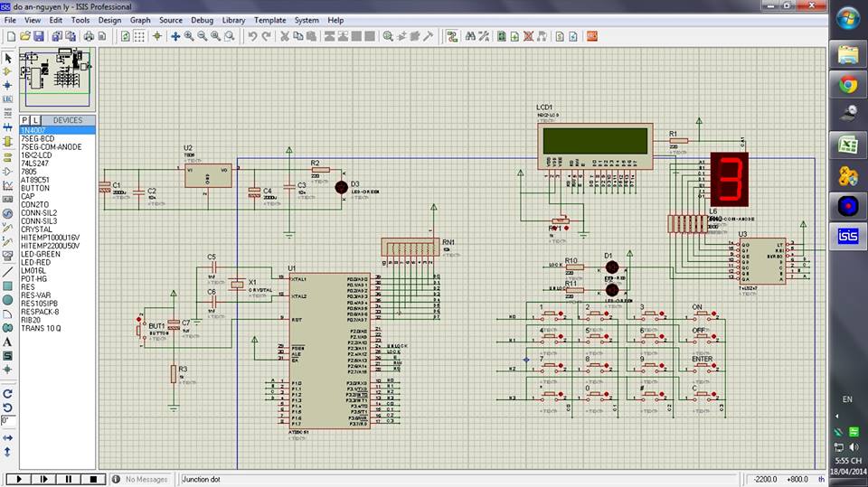Select the arrow selection mode tool
Screen dimensions: 868x487
[x=7, y=58]
